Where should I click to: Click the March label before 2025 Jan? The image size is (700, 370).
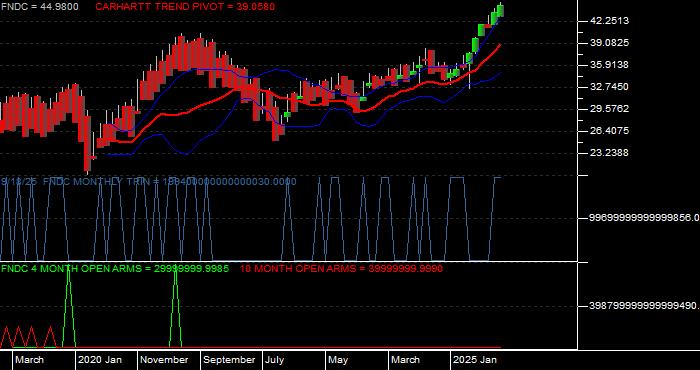click(x=405, y=360)
